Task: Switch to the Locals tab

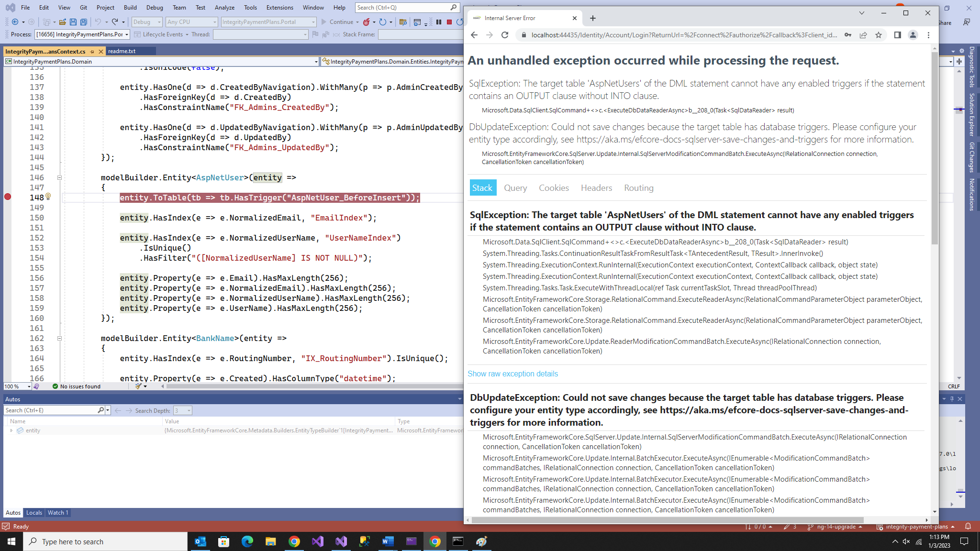Action: [x=33, y=513]
